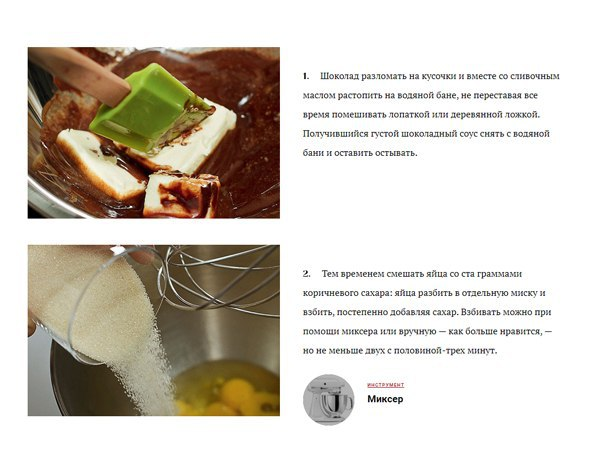Open the Миксер tool title
Screen dimensions: 600x462
(x=385, y=399)
